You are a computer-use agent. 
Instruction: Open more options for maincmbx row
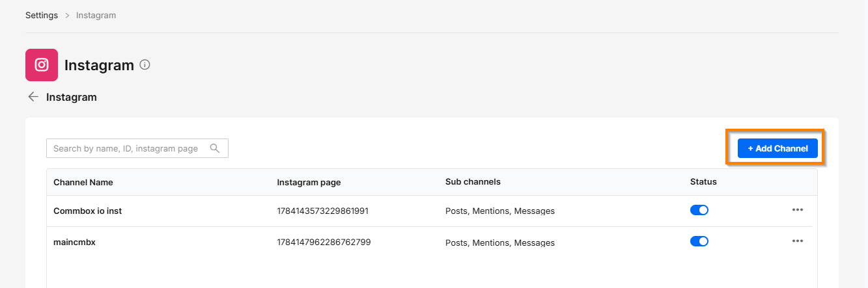798,241
